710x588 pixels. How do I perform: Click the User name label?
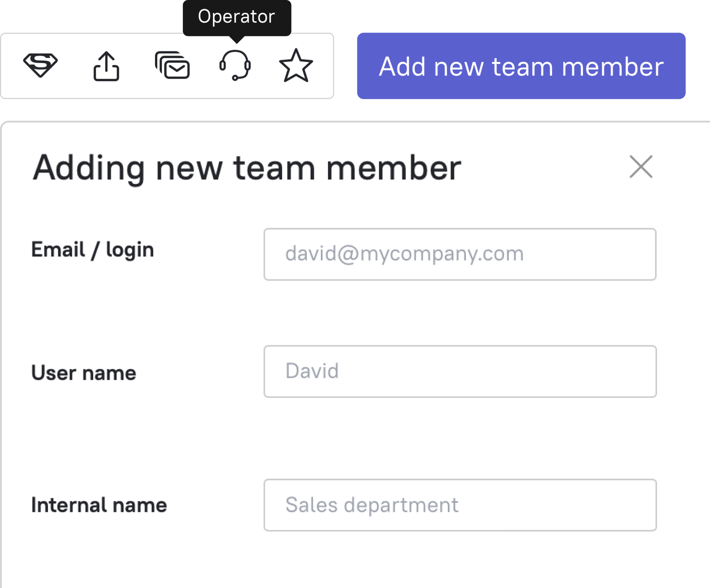click(x=84, y=372)
